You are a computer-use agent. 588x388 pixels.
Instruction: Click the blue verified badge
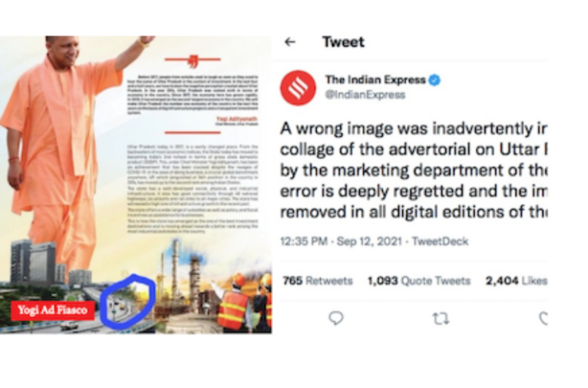[434, 80]
